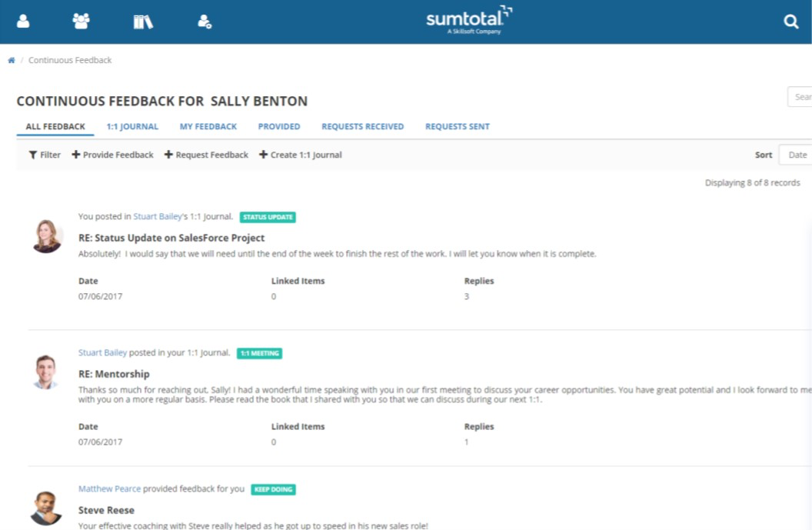
Task: Click the Provide Feedback button
Action: [112, 155]
